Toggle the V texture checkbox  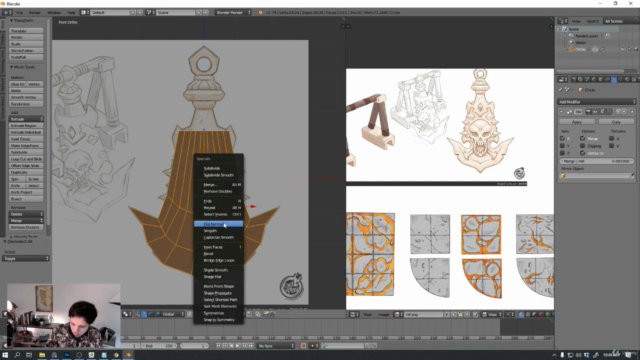[611, 146]
